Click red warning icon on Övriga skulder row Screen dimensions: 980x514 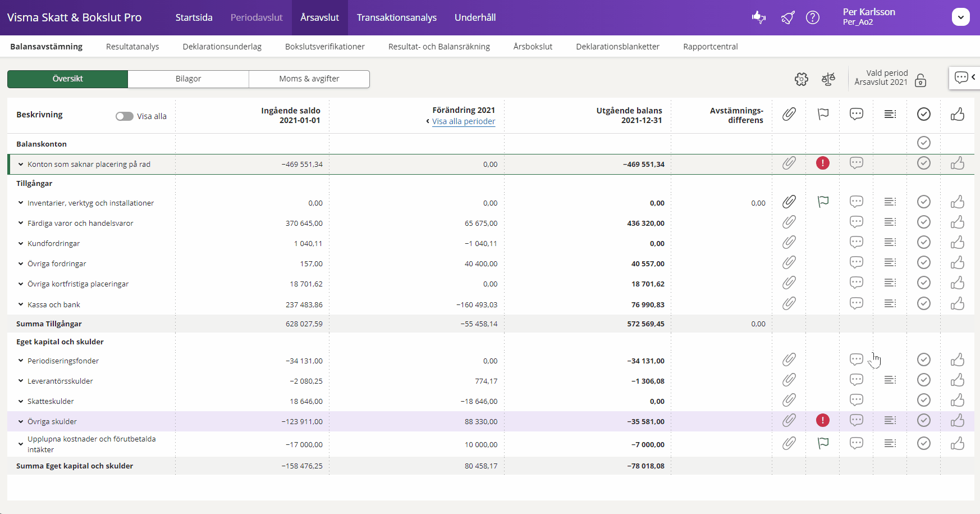coord(823,420)
